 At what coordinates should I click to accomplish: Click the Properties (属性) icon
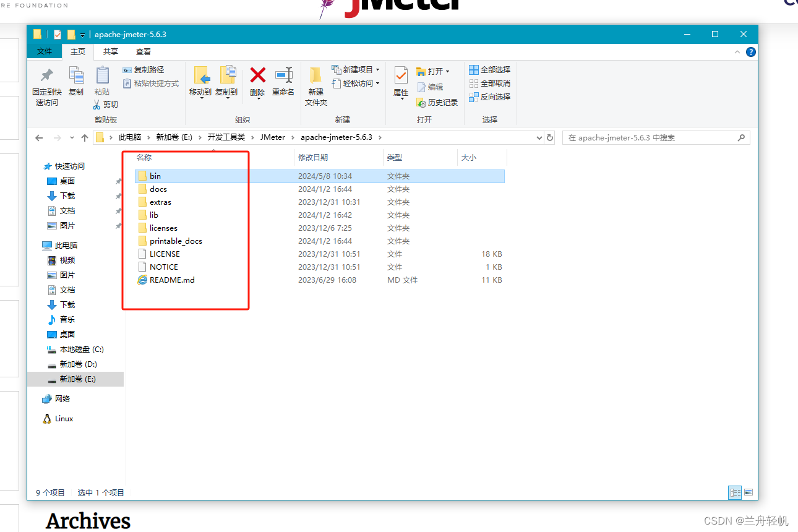tap(401, 75)
